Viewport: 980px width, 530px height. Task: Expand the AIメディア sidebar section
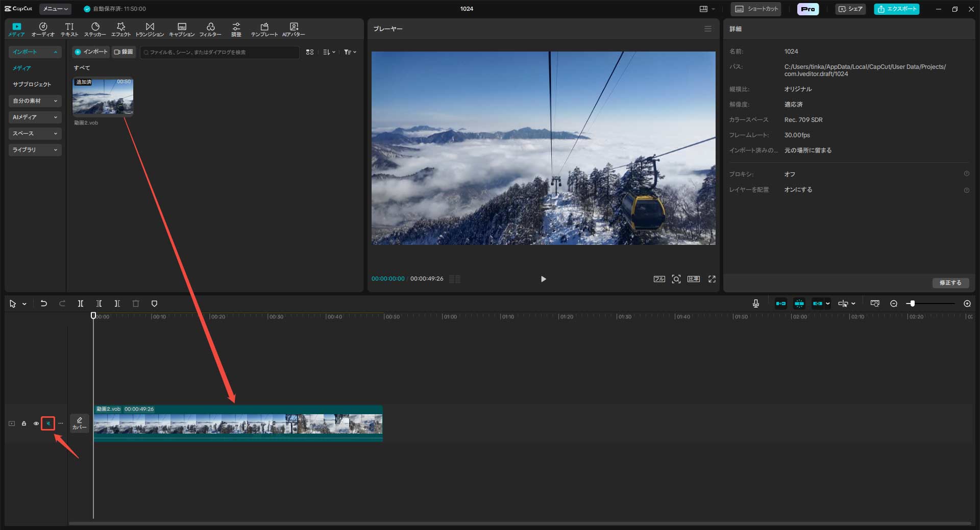35,117
